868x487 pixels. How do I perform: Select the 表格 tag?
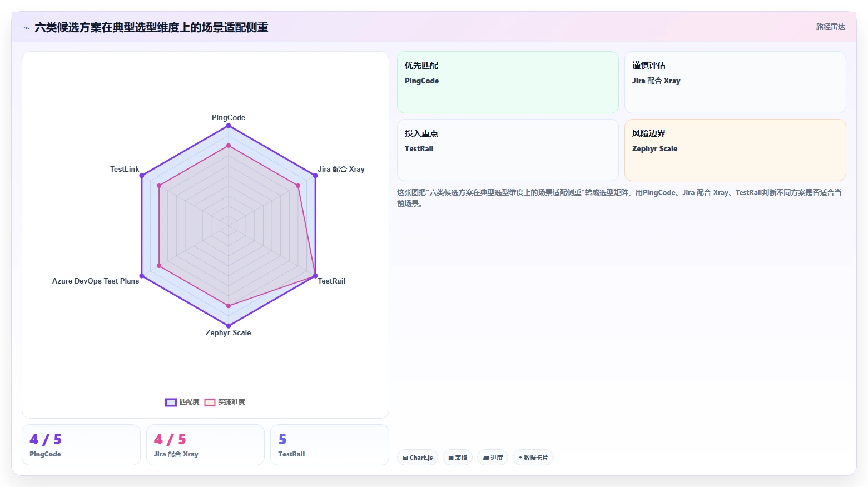[458, 458]
